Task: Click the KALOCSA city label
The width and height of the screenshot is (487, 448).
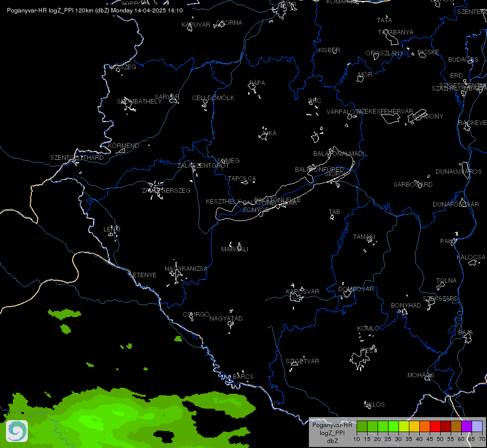Action: click(x=471, y=257)
